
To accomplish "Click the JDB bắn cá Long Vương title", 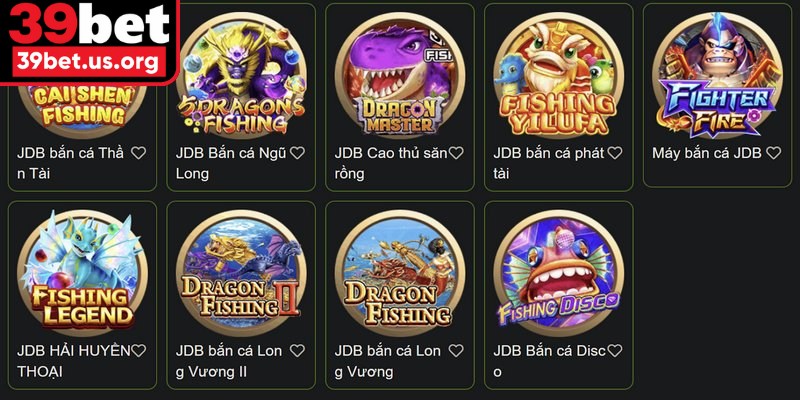I will [388, 361].
